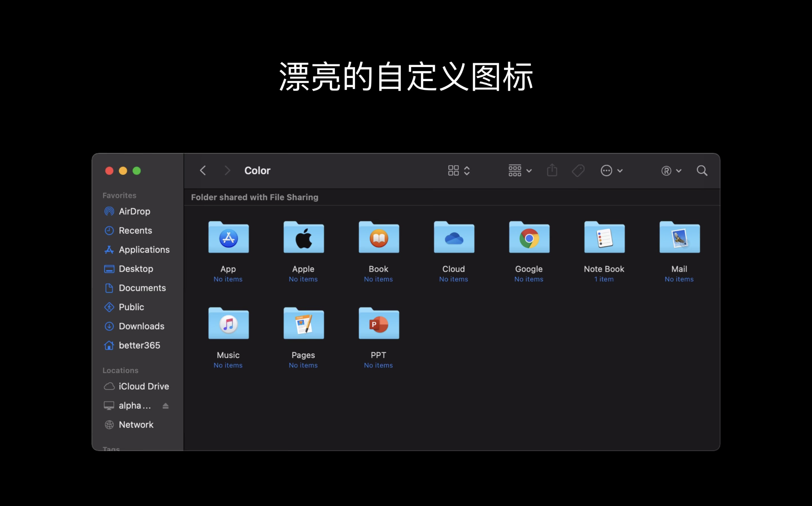This screenshot has height=506, width=812.
Task: Select the Apple folder icon
Action: click(x=303, y=237)
